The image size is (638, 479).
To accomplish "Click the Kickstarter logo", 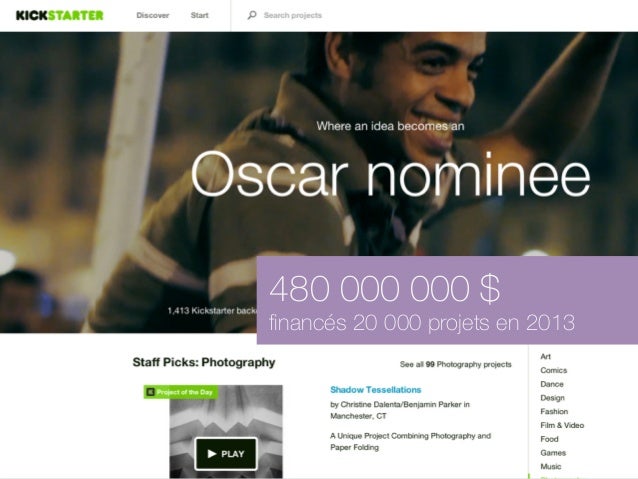I will [x=59, y=15].
